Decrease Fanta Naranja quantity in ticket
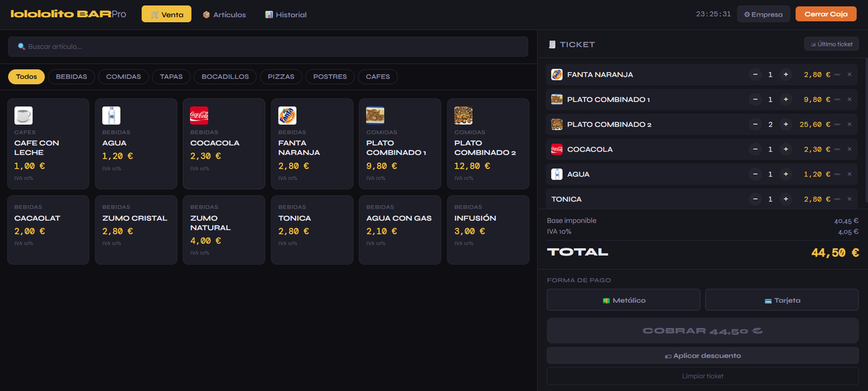 [x=755, y=75]
